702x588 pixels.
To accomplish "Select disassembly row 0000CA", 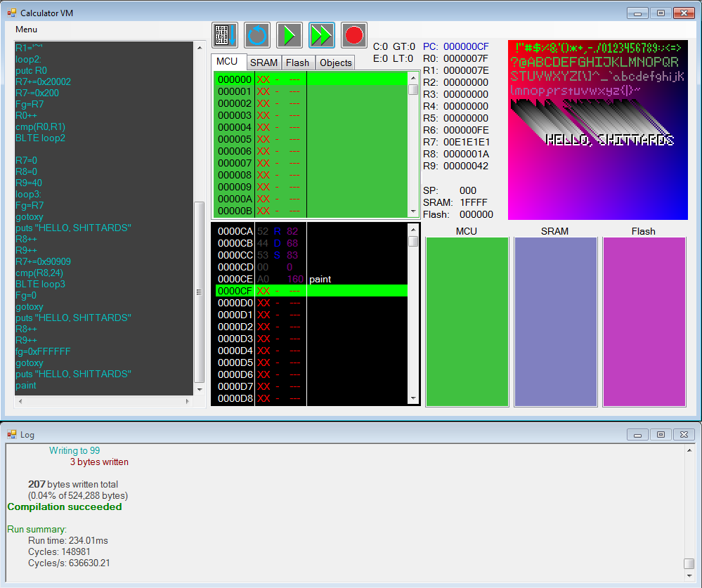I will (x=311, y=231).
